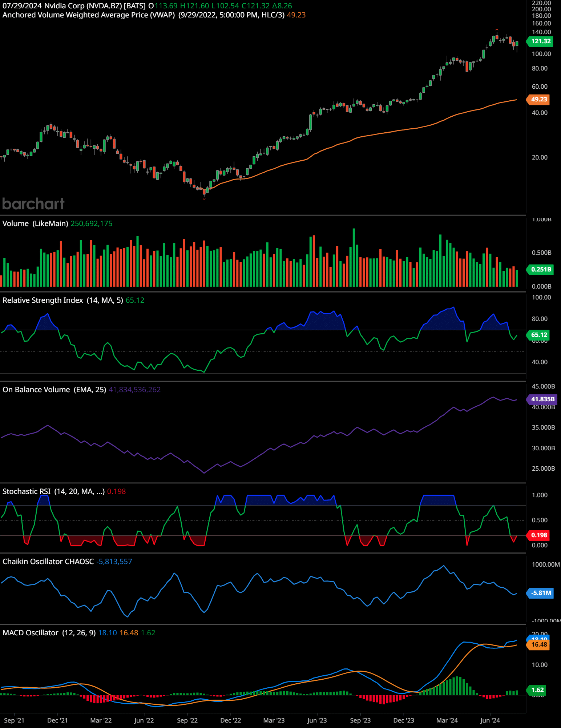Click the 1.000 Stochastic RSI axis label
The width and height of the screenshot is (561, 728).
coord(540,495)
